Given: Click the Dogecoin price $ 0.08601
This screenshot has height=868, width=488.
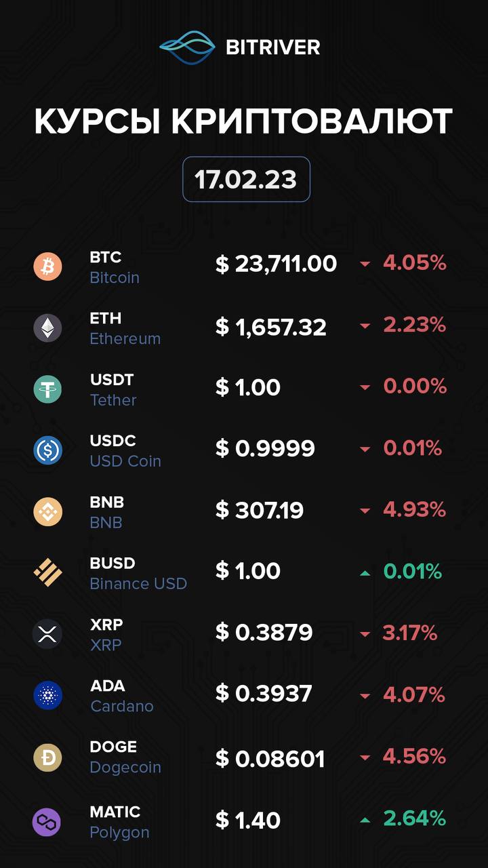Looking at the screenshot, I should pos(270,759).
